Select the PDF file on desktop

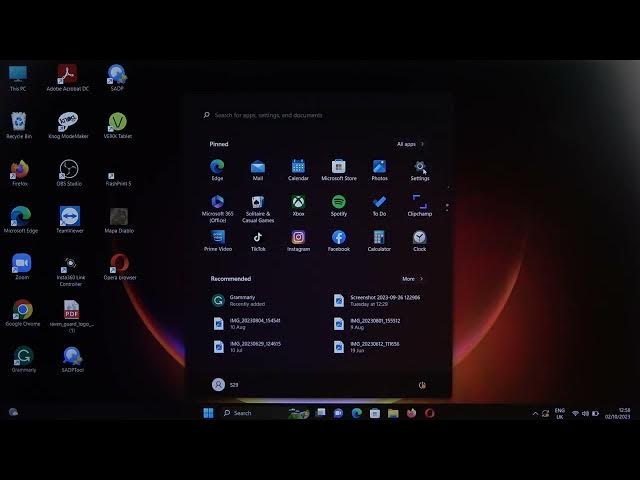pyautogui.click(x=71, y=317)
